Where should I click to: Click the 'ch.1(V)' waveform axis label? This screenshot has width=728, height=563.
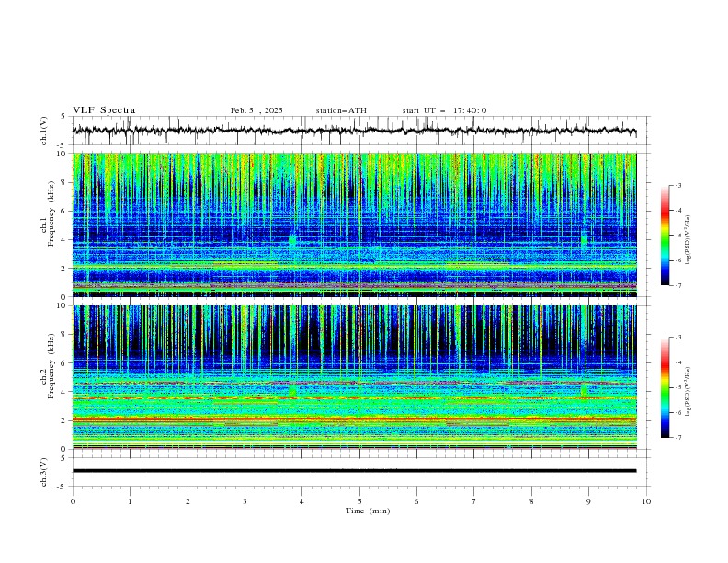(x=44, y=131)
